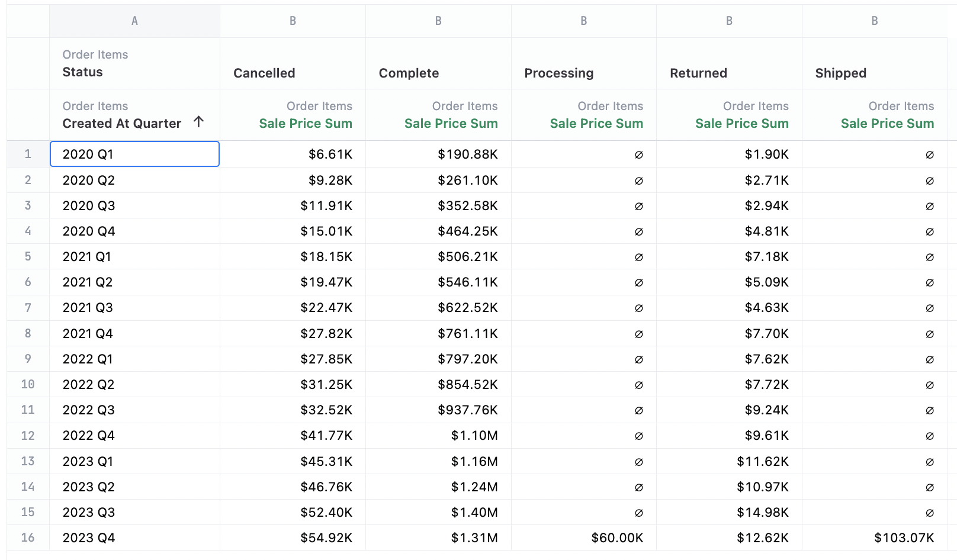Select the Shipped pivot column header

tap(840, 73)
